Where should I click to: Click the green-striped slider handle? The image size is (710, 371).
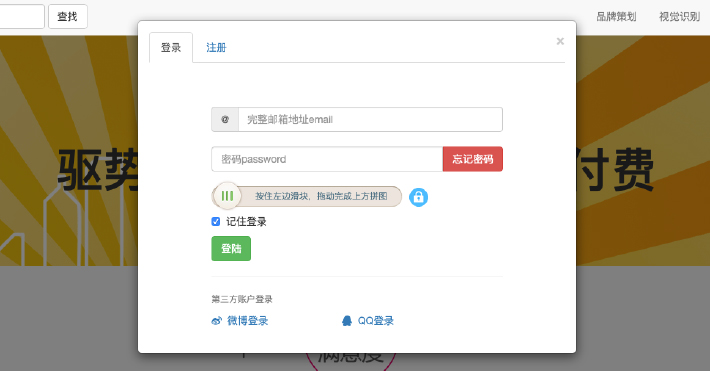click(227, 196)
